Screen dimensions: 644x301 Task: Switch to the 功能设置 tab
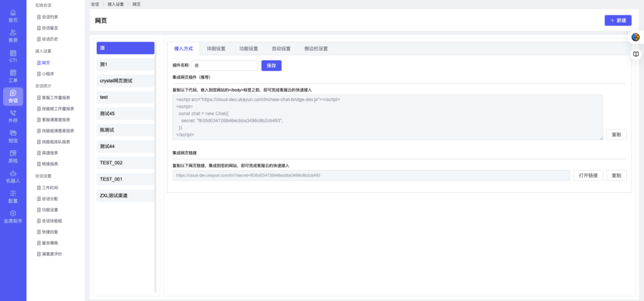pyautogui.click(x=249, y=49)
